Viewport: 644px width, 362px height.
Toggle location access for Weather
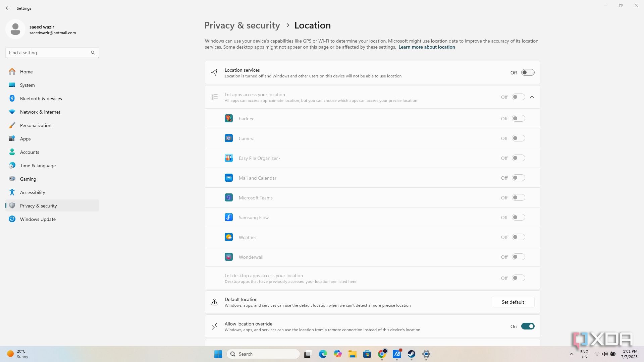[518, 237]
